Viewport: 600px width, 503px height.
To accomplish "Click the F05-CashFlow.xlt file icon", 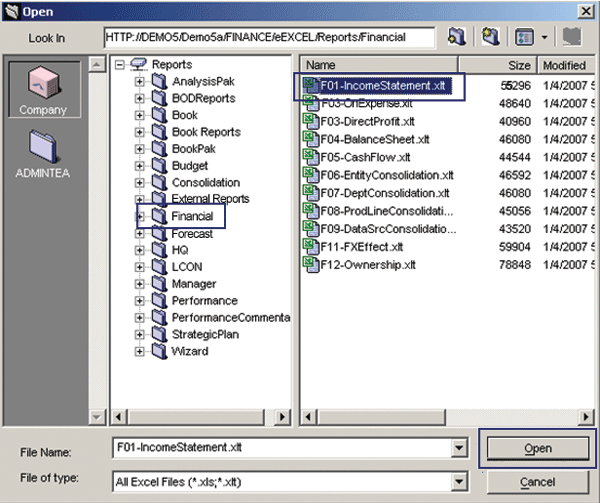I will (x=310, y=157).
